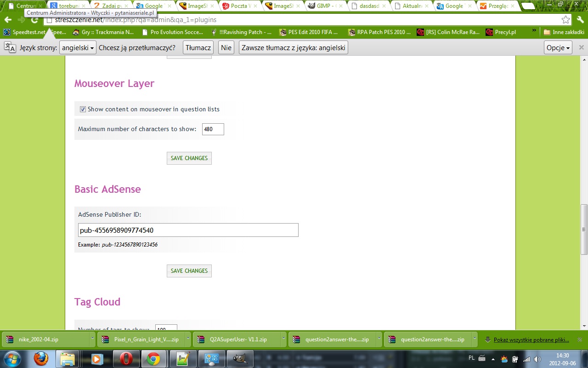Open the 'angielski' page language dropdown
The width and height of the screenshot is (588, 368).
tap(78, 48)
